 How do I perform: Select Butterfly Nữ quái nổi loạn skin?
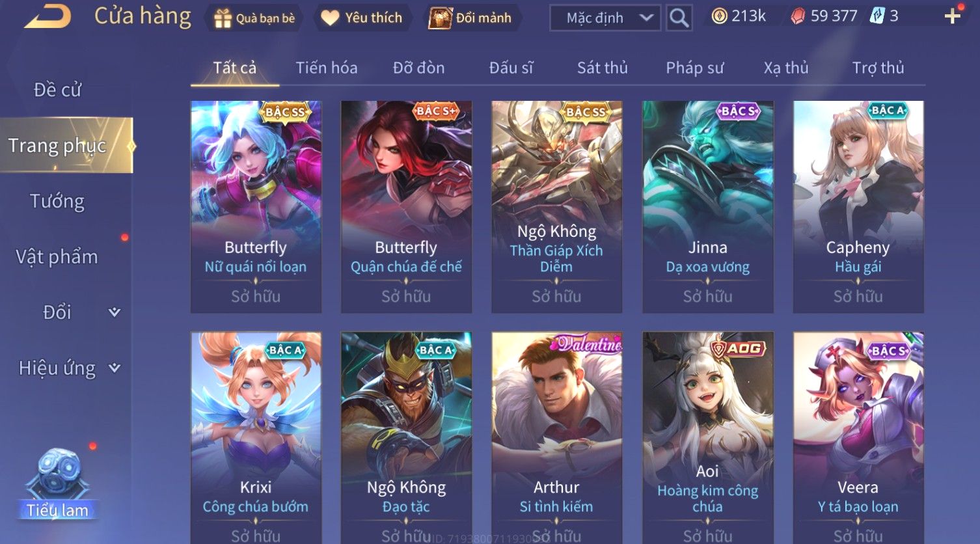click(256, 207)
